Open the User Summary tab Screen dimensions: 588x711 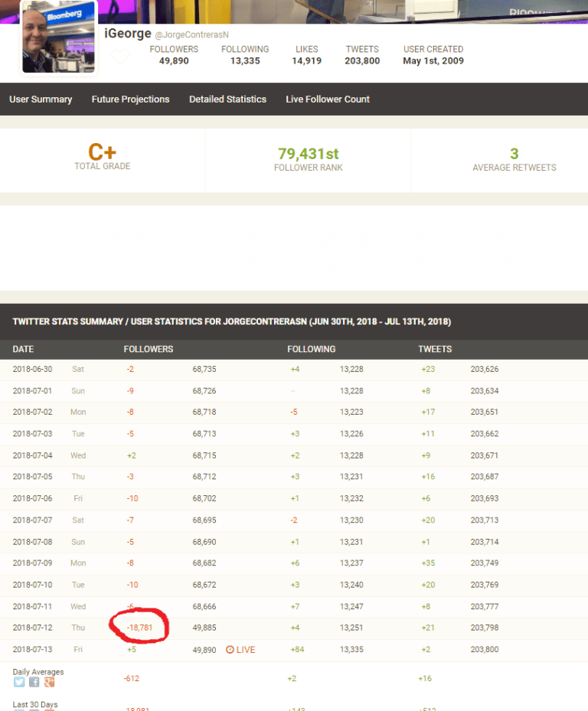(x=41, y=99)
